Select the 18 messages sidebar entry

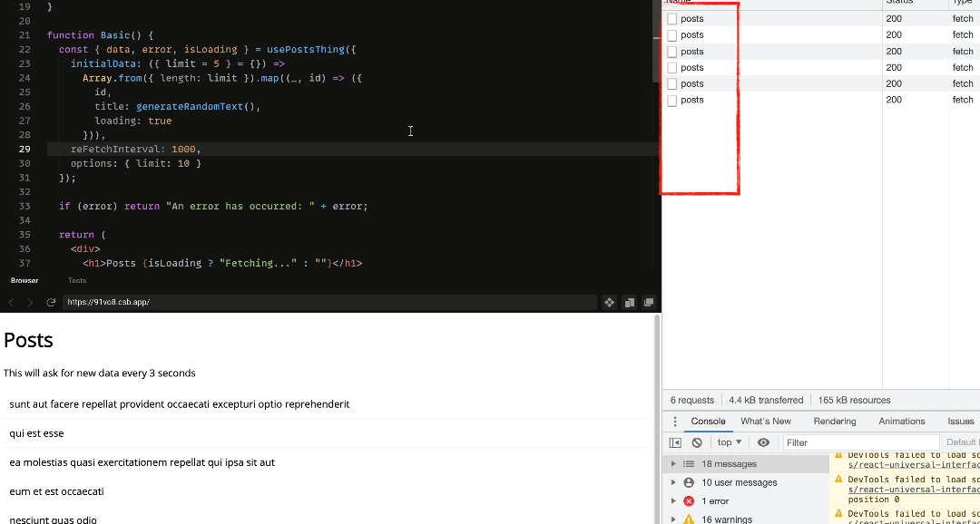[746, 464]
